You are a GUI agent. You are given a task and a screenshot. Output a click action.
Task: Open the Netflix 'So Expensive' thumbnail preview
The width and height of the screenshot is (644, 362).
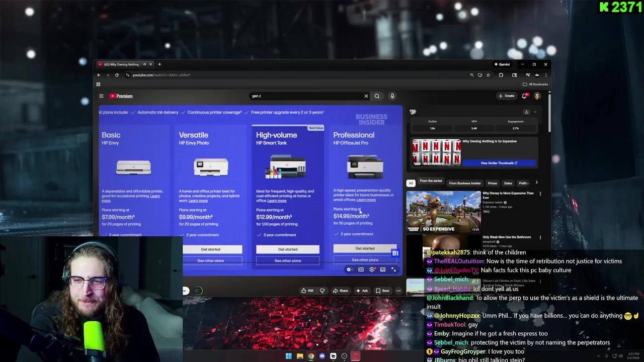click(436, 152)
